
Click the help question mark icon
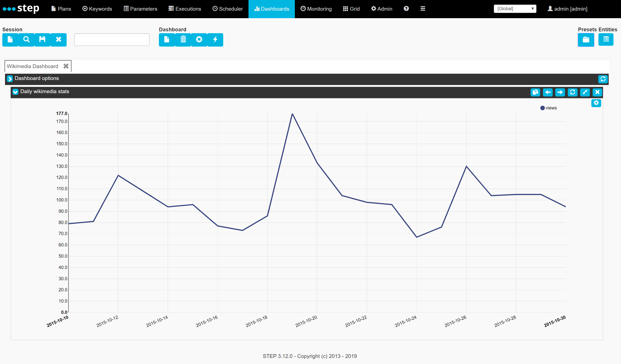pyautogui.click(x=406, y=9)
